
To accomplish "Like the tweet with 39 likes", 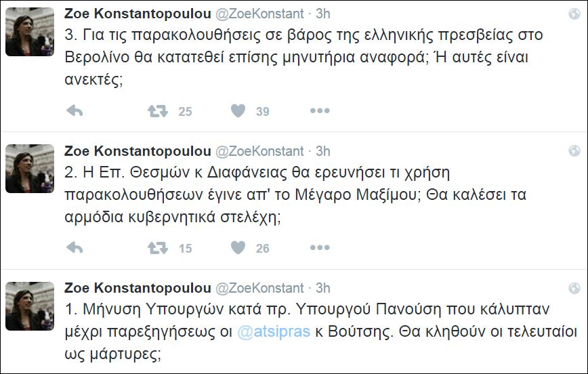I will (x=238, y=111).
